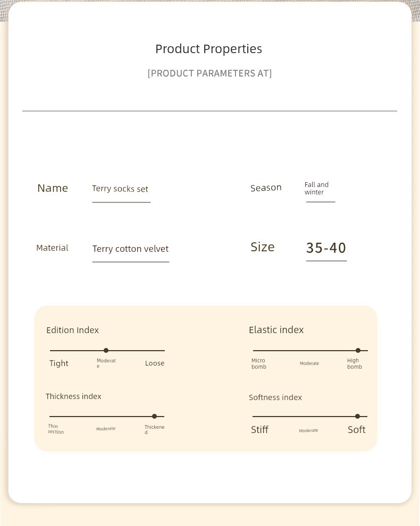Image resolution: width=420 pixels, height=526 pixels.
Task: Click the Tight label under Edition Index
Action: point(59,363)
